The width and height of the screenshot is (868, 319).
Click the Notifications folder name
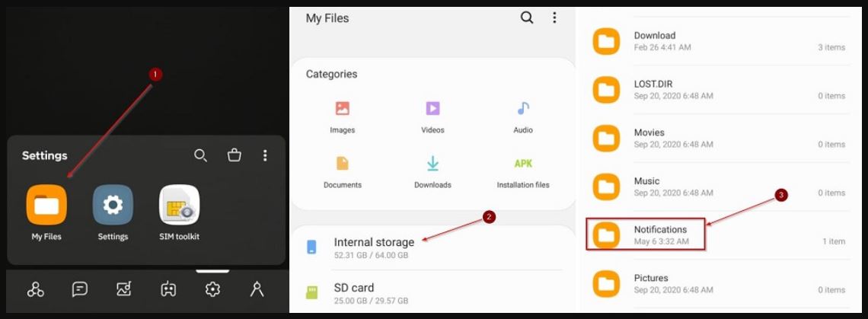click(660, 229)
